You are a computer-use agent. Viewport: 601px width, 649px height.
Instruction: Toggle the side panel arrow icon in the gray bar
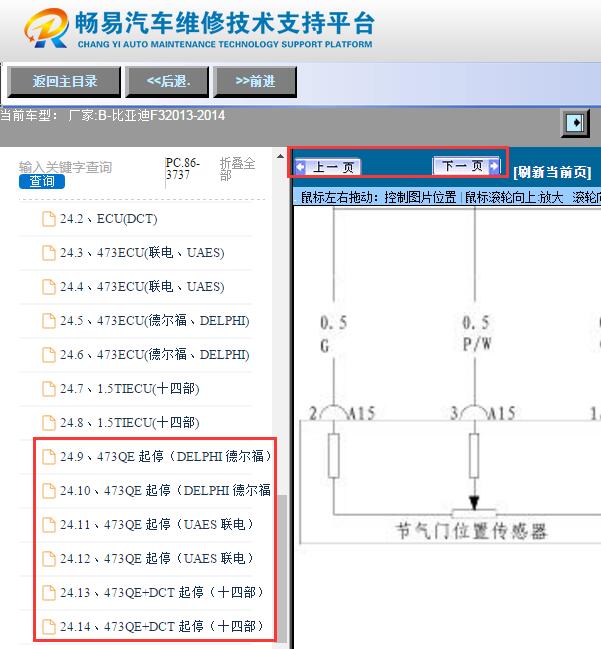coord(575,123)
